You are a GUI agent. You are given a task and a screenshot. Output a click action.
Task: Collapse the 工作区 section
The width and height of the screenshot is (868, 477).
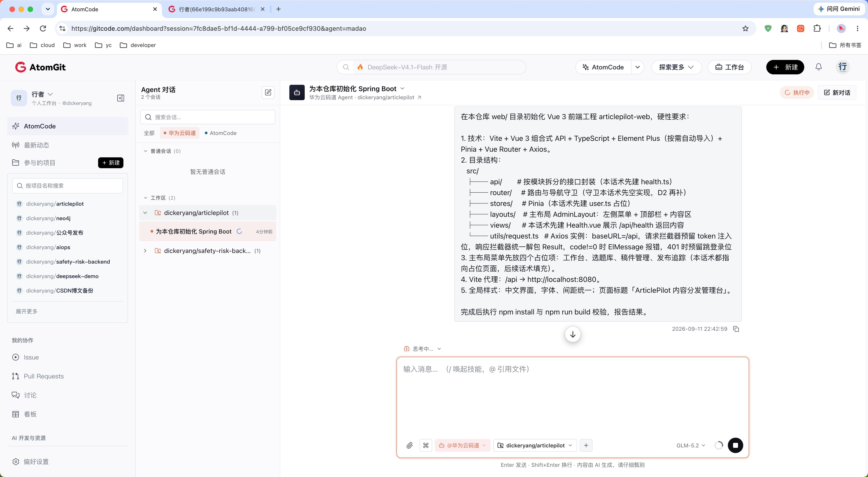coord(146,198)
